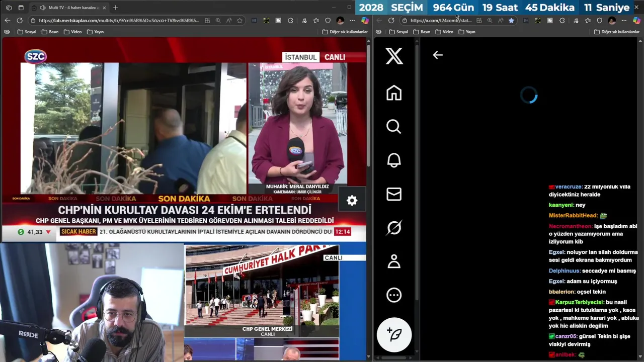Expand Video bookmarks folder in Multi TV window

tap(72, 32)
